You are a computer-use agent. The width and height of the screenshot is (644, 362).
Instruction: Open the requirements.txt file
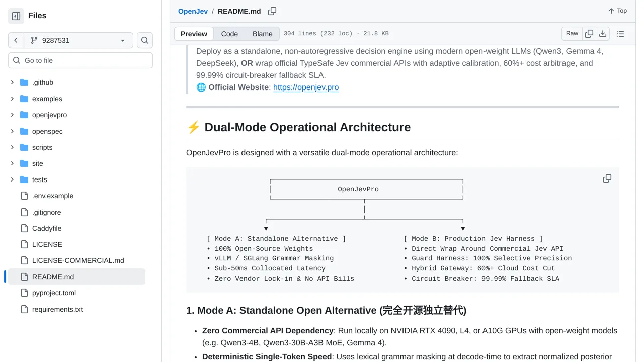[x=57, y=309]
